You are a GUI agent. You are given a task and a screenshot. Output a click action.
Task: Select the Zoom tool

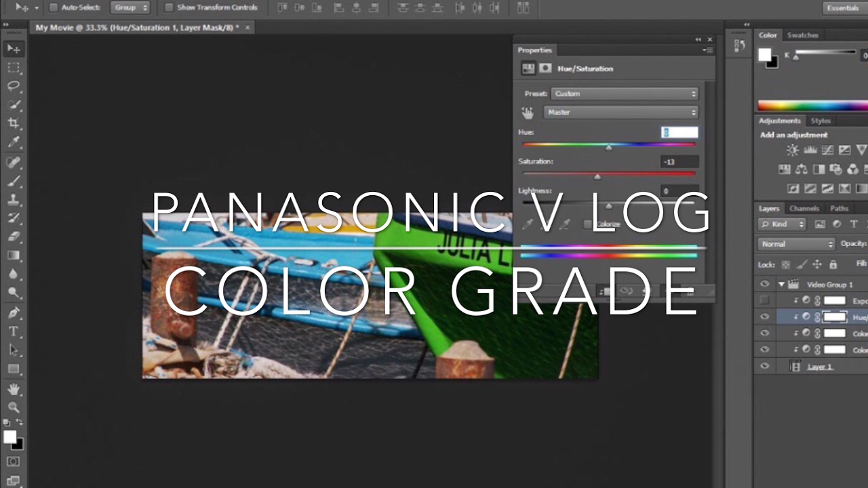tap(13, 407)
